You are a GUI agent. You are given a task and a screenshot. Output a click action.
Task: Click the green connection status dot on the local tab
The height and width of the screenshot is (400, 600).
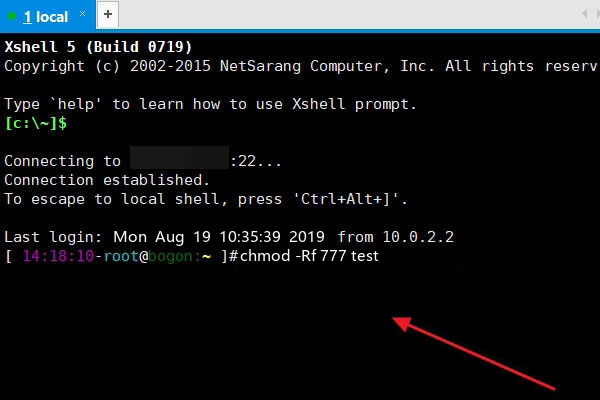(11, 17)
